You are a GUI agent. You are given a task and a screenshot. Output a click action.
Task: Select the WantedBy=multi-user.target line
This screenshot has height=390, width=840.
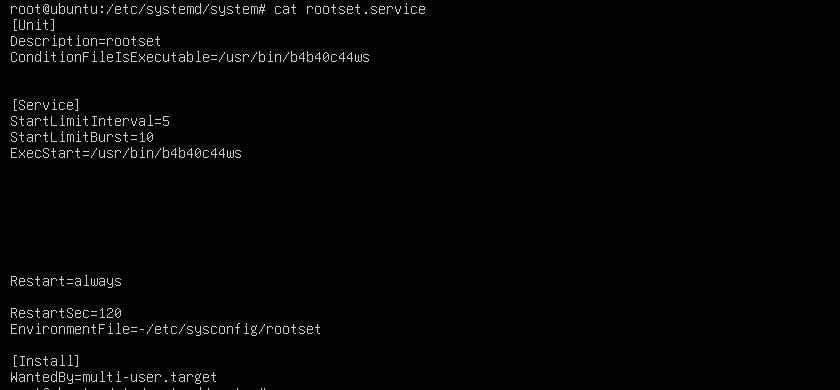114,377
